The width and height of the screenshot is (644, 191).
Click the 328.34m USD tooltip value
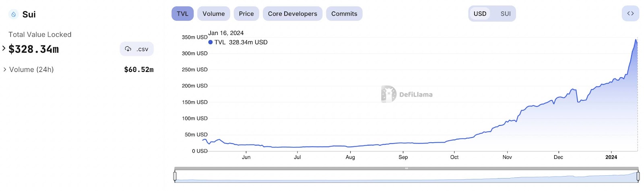pos(248,42)
